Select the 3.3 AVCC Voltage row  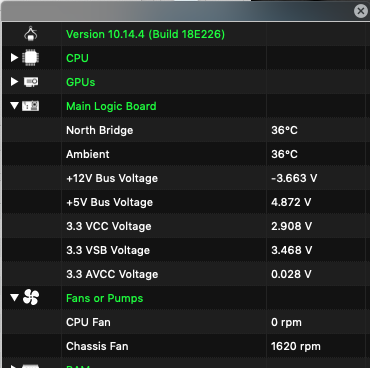[x=185, y=274]
